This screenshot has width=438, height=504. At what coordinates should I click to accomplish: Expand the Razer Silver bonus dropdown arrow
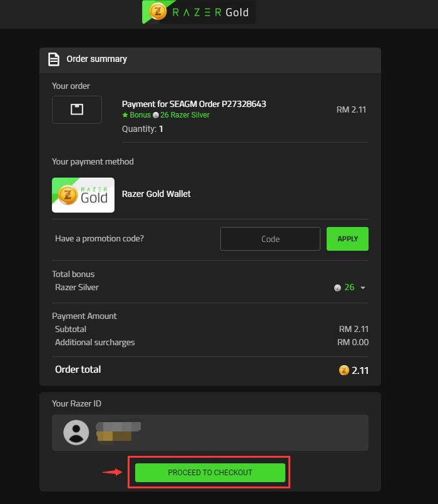click(x=363, y=288)
